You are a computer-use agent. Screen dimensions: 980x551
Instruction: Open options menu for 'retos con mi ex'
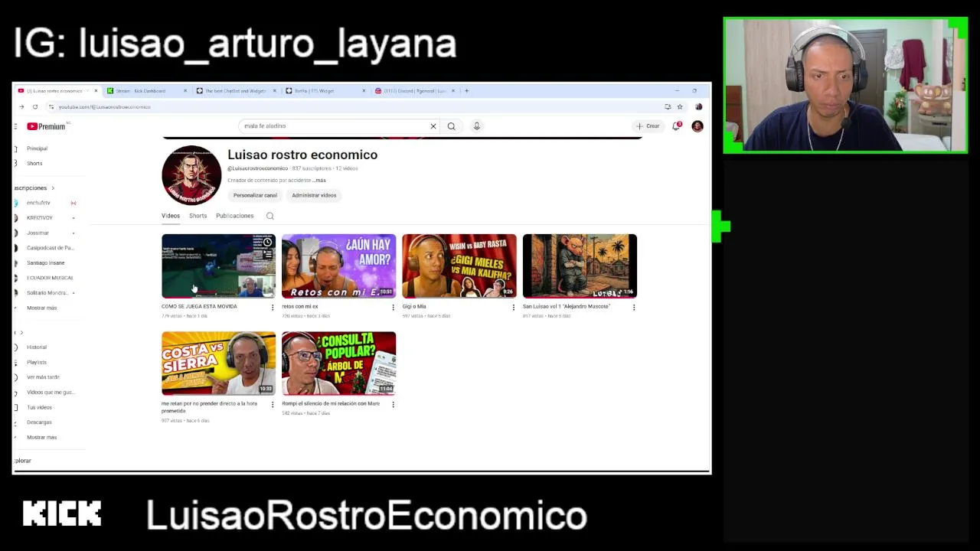(393, 308)
